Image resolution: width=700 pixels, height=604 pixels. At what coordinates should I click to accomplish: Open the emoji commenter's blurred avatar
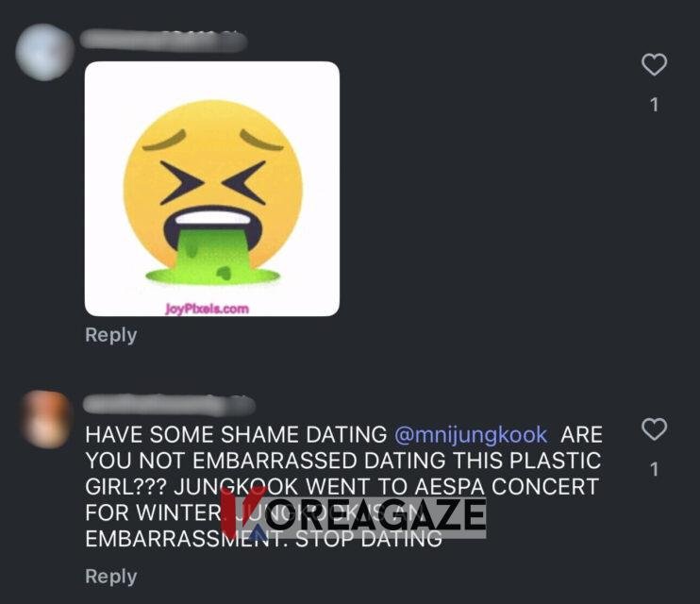pyautogui.click(x=44, y=52)
